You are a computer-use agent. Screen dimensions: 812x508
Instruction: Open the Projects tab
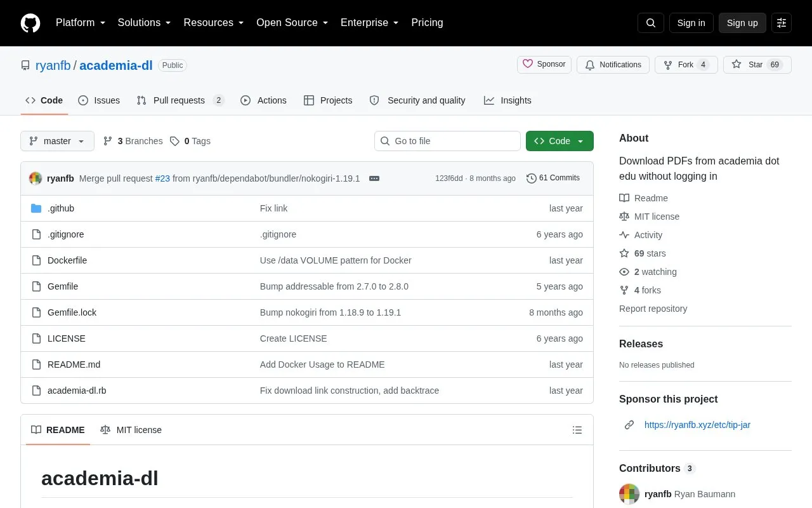tap(328, 100)
